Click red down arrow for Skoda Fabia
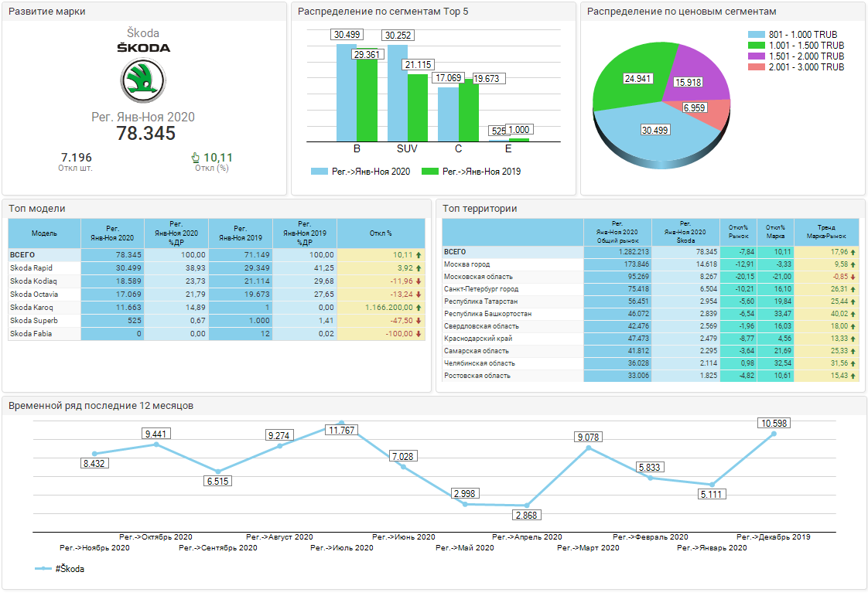The height and width of the screenshot is (613, 868). (x=419, y=334)
